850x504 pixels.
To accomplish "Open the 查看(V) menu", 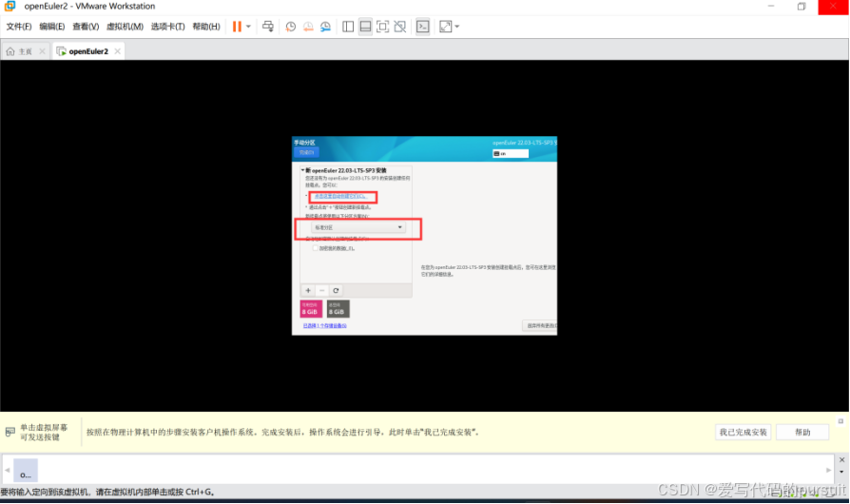I will point(86,27).
